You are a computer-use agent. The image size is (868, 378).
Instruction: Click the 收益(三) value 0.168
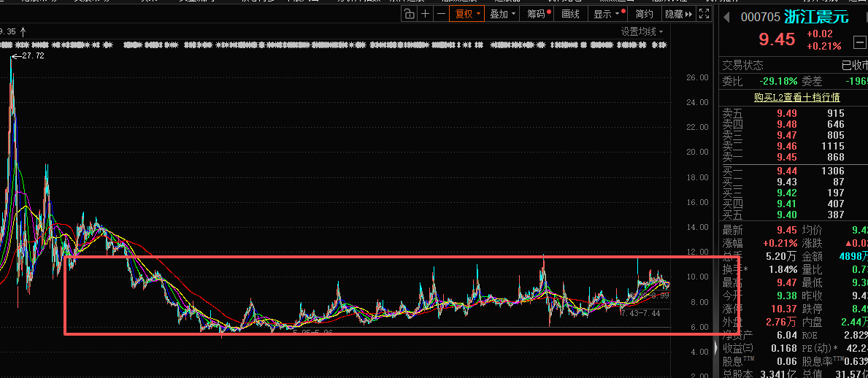784,349
